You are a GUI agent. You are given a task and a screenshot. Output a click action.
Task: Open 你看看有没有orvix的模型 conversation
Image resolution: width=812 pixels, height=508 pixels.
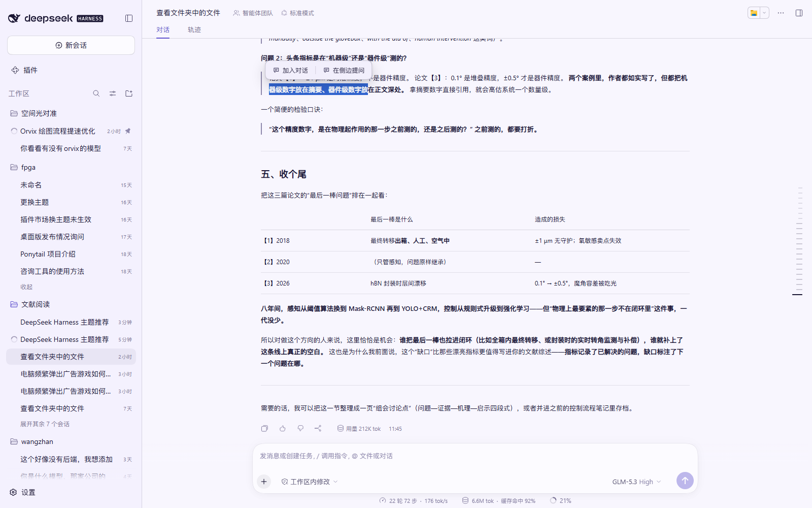click(71, 148)
